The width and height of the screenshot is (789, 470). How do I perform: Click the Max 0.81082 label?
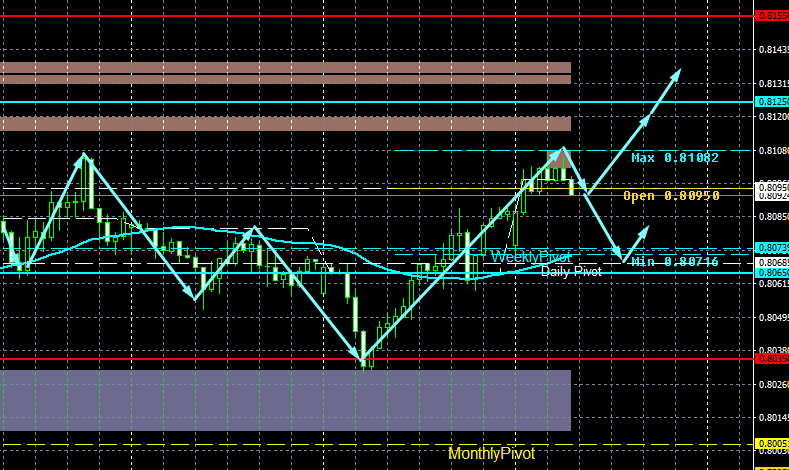675,158
